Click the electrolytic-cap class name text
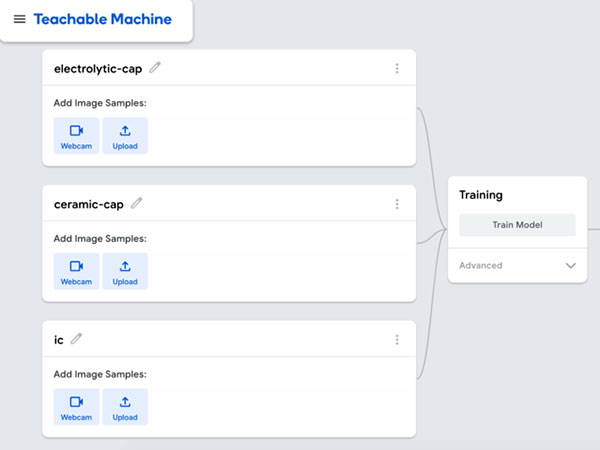Screen dimensions: 600x450 point(98,69)
